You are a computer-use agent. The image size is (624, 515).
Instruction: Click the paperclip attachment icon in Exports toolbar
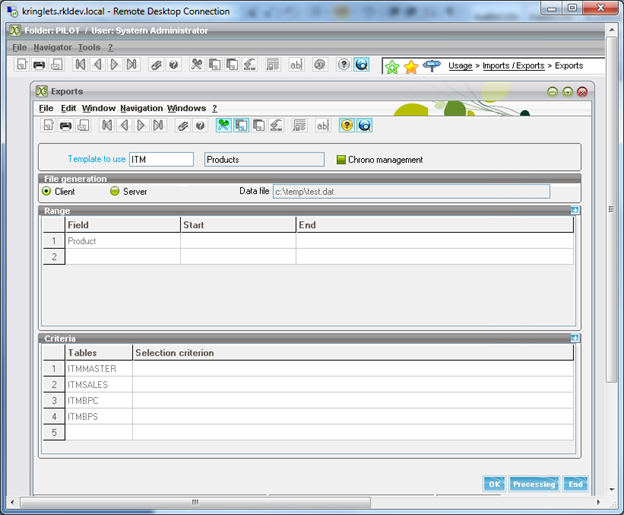(x=184, y=125)
